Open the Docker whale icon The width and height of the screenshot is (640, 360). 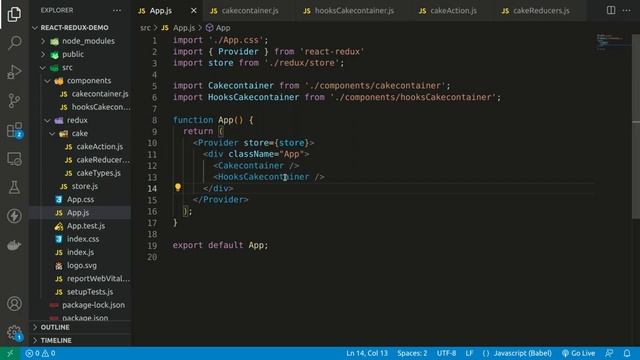point(14,245)
